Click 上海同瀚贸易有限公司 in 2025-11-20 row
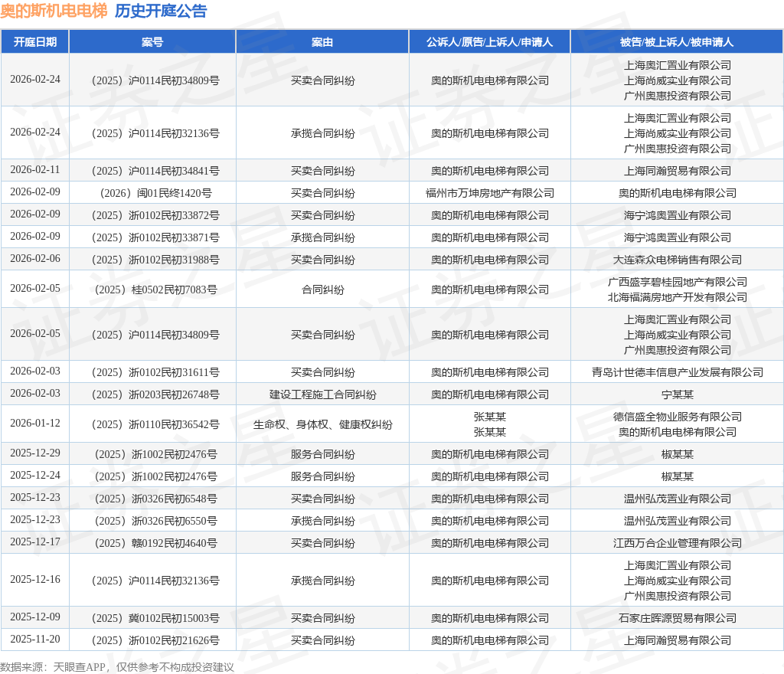The width and height of the screenshot is (784, 674). click(x=677, y=640)
